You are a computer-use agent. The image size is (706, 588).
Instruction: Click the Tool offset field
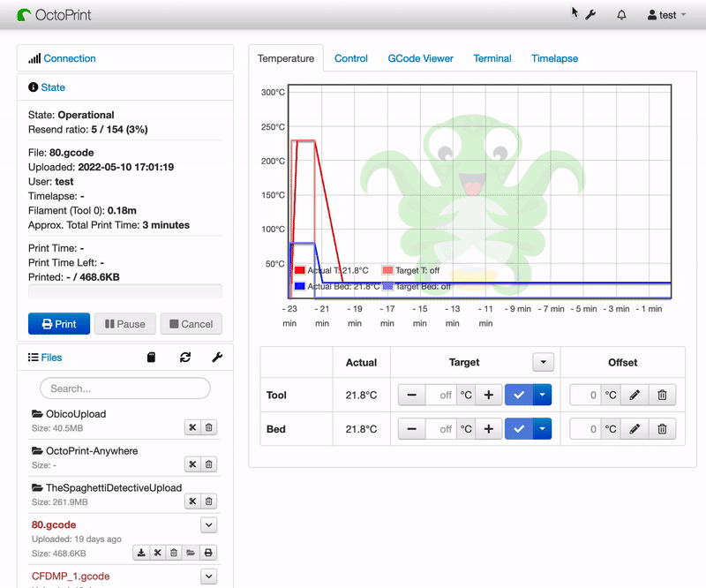click(x=585, y=396)
